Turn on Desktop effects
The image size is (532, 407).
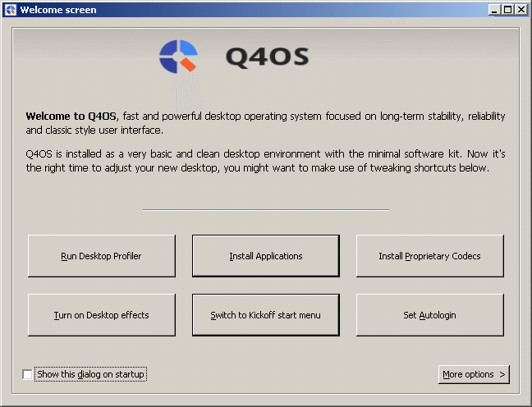102,315
